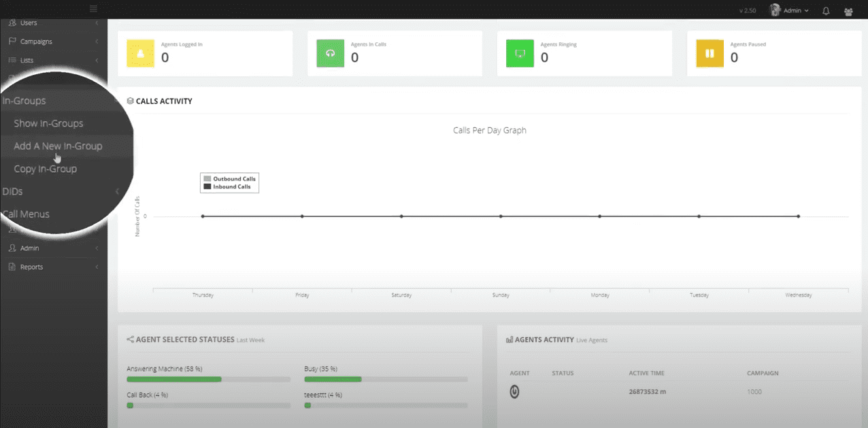The height and width of the screenshot is (428, 868).
Task: Open the DIDs menu
Action: point(12,192)
